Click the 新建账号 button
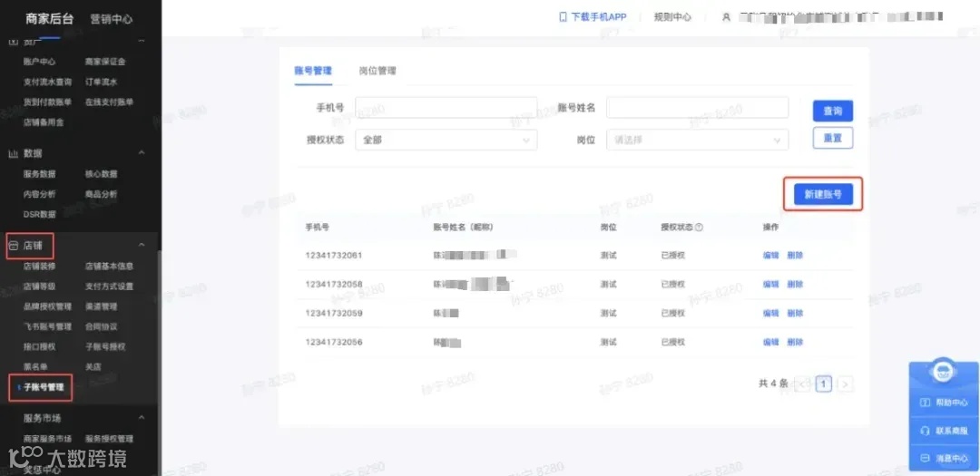 (823, 194)
